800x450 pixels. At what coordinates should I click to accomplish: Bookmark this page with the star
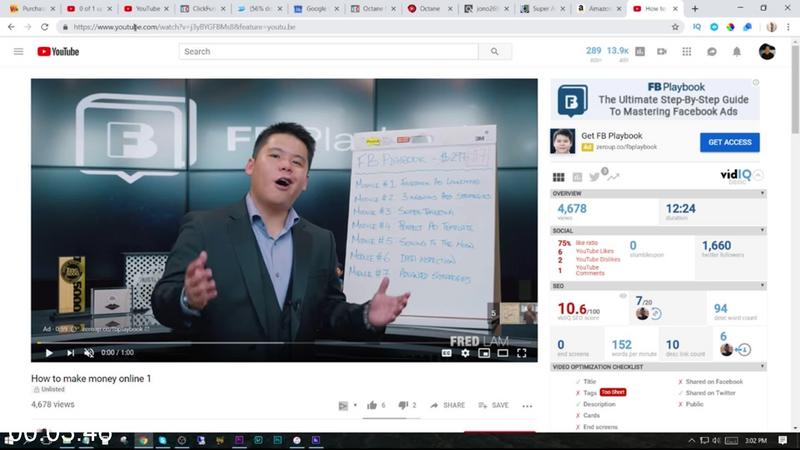point(675,27)
